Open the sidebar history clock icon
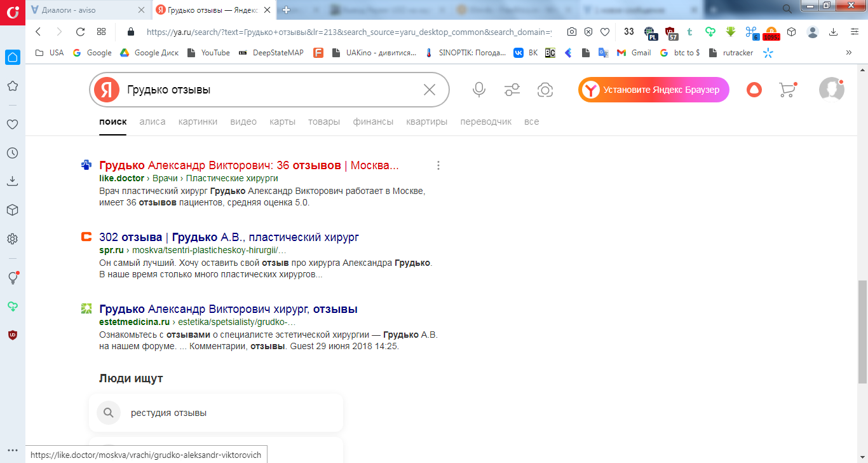 12,153
